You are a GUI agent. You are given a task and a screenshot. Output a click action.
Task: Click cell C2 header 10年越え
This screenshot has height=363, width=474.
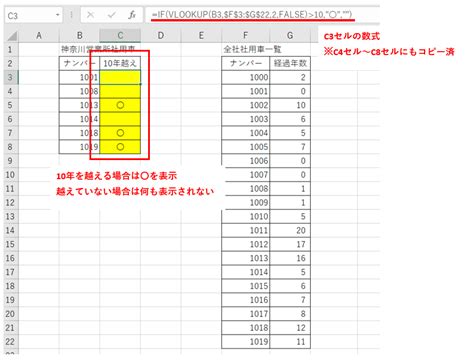point(120,63)
